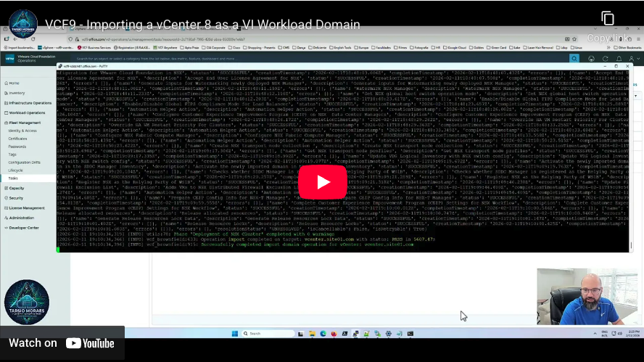
Task: Click the browser address bar URL
Action: click(163, 39)
